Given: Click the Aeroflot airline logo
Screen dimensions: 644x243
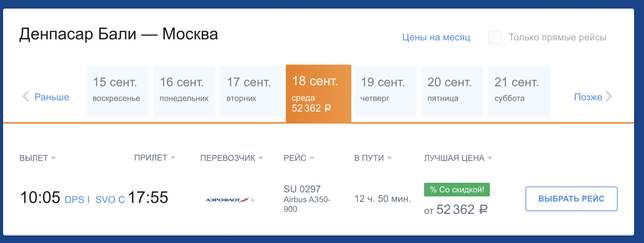Looking at the screenshot, I should [230, 200].
